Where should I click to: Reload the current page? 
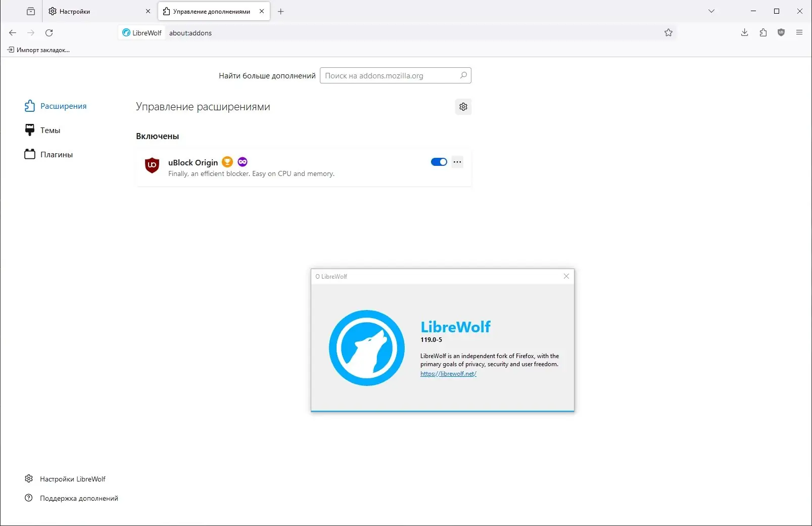pyautogui.click(x=49, y=33)
